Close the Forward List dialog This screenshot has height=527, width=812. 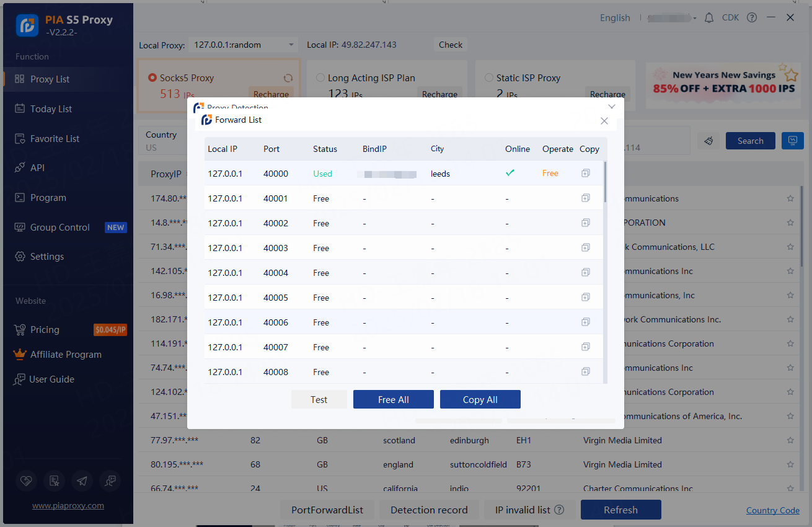(x=604, y=121)
